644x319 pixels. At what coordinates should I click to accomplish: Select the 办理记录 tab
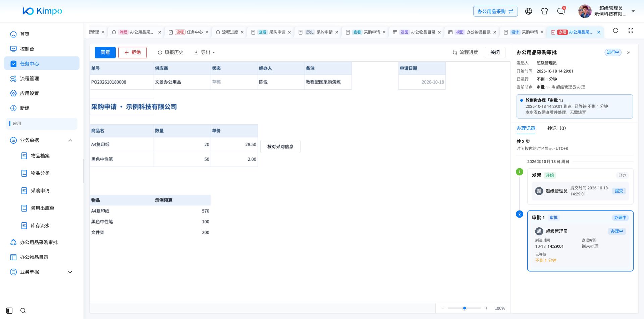tap(526, 128)
